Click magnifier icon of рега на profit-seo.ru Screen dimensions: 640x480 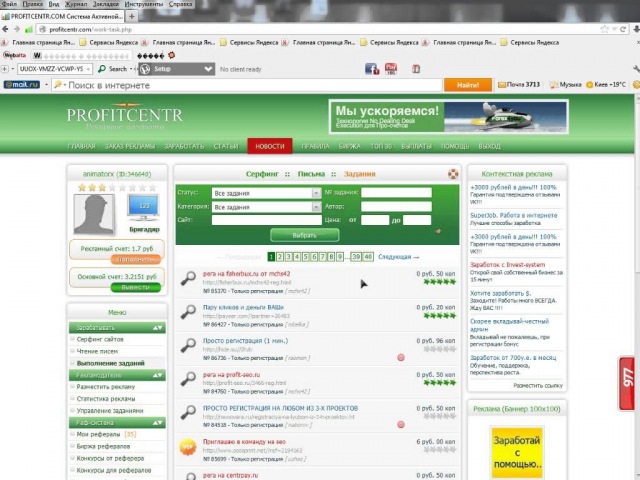coord(188,379)
